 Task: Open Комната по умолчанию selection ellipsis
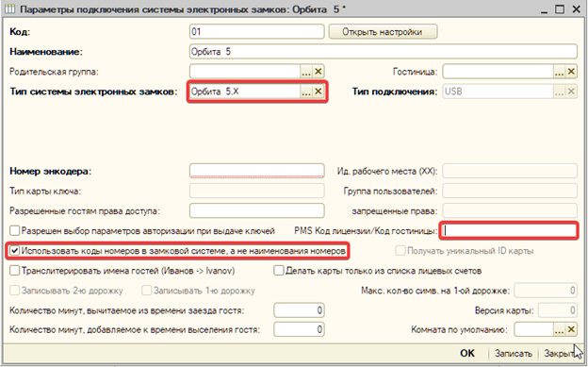click(x=559, y=330)
